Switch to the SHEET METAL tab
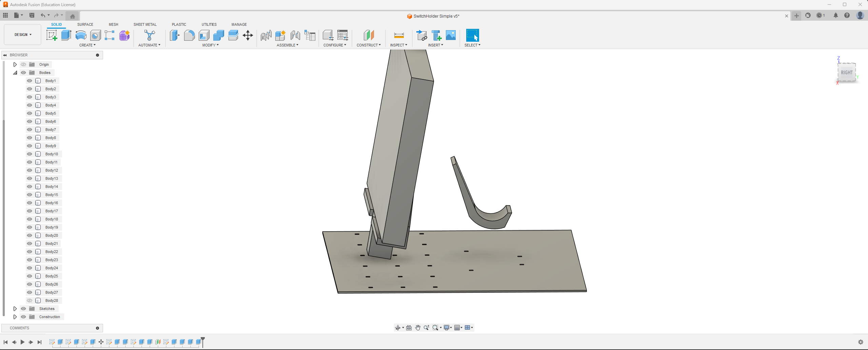This screenshot has width=868, height=350. point(145,24)
